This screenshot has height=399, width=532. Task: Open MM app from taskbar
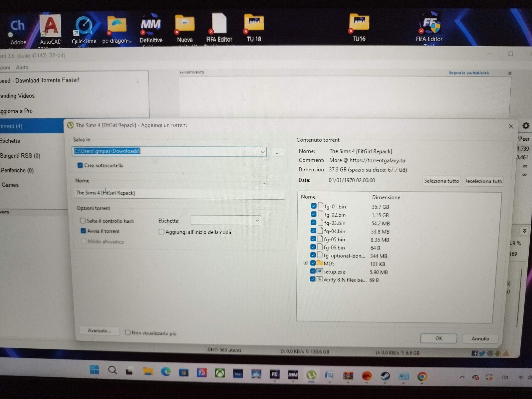(x=293, y=374)
